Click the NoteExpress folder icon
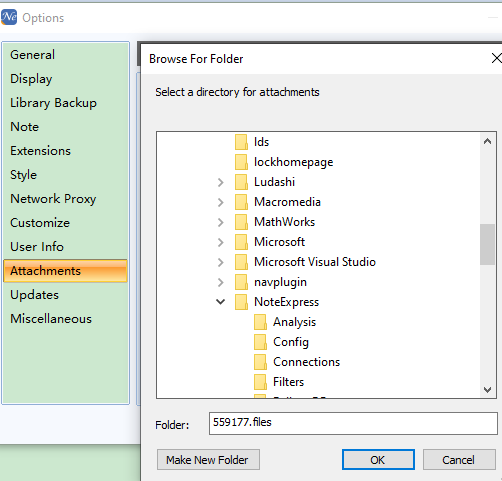Viewport: 502px width, 481px height. pos(241,302)
